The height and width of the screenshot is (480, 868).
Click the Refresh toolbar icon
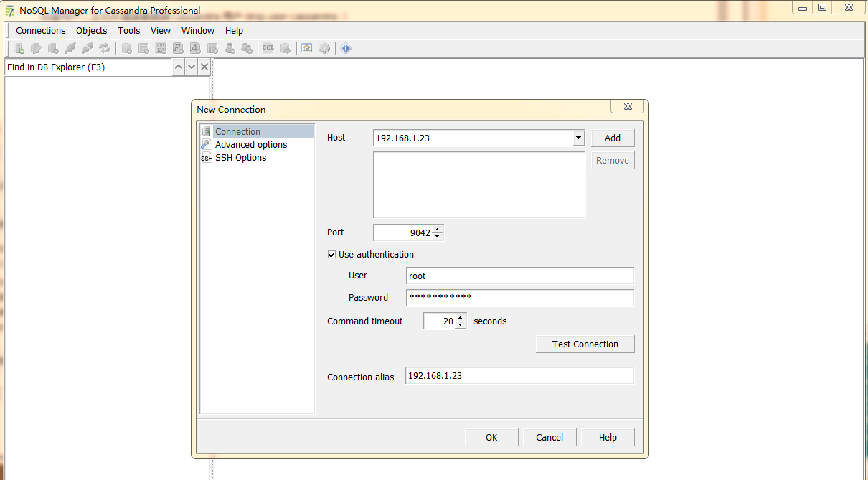pos(105,49)
